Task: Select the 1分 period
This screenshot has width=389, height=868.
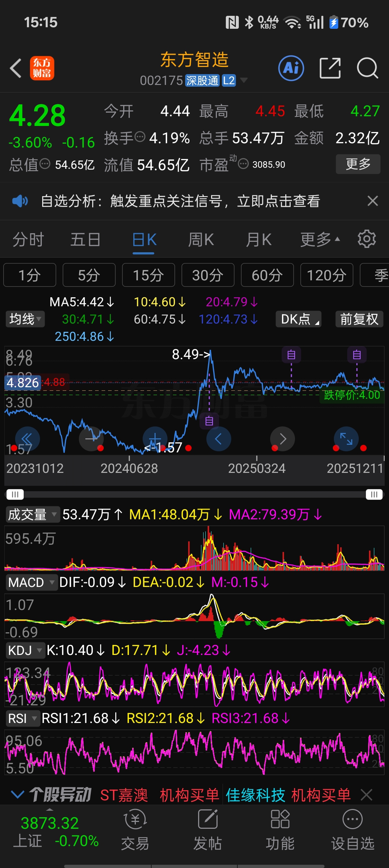Action: pos(30,275)
